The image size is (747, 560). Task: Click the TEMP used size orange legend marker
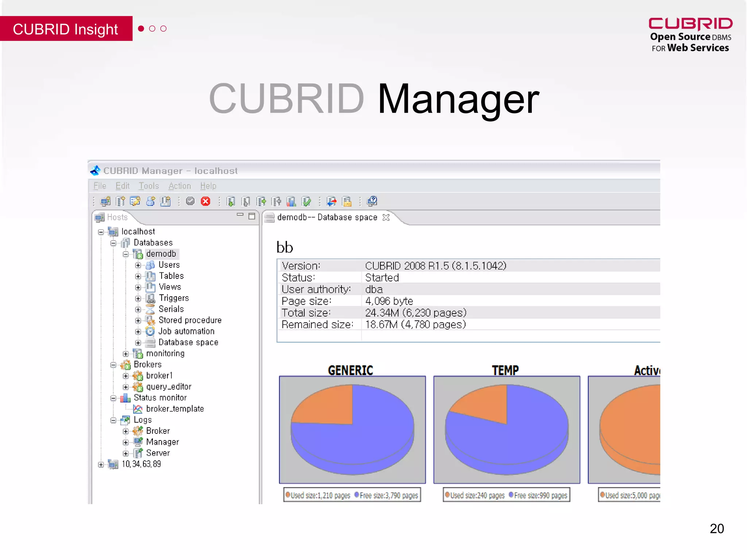[447, 495]
